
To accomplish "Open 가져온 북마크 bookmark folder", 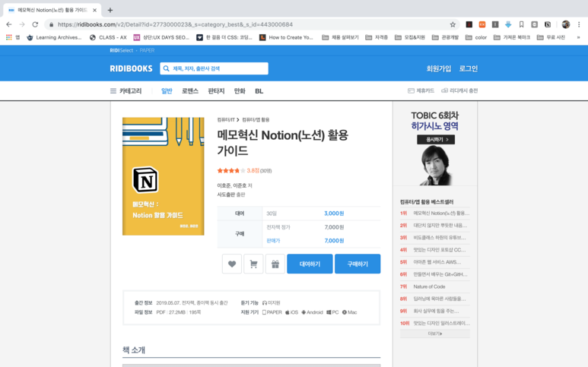I will point(512,37).
